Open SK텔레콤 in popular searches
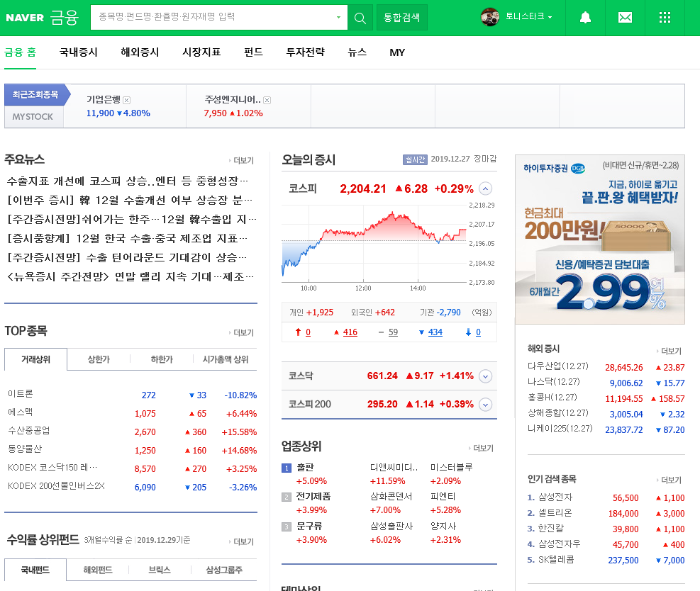 click(x=556, y=560)
